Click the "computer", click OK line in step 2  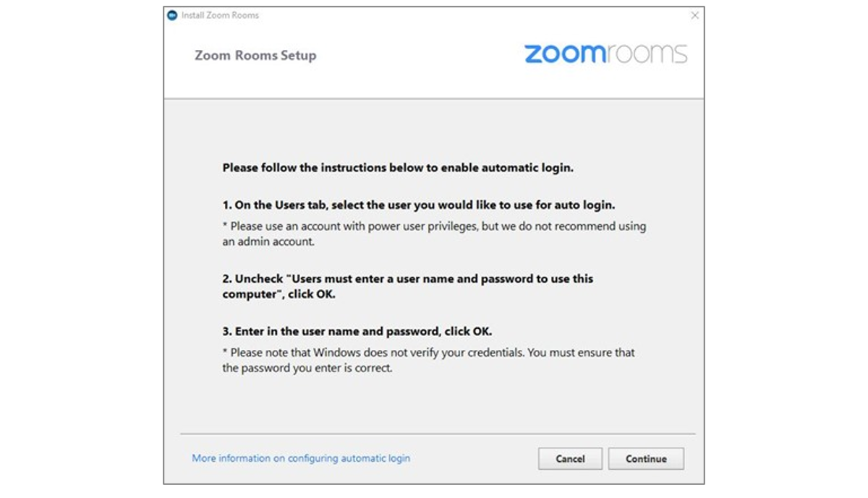coord(278,295)
